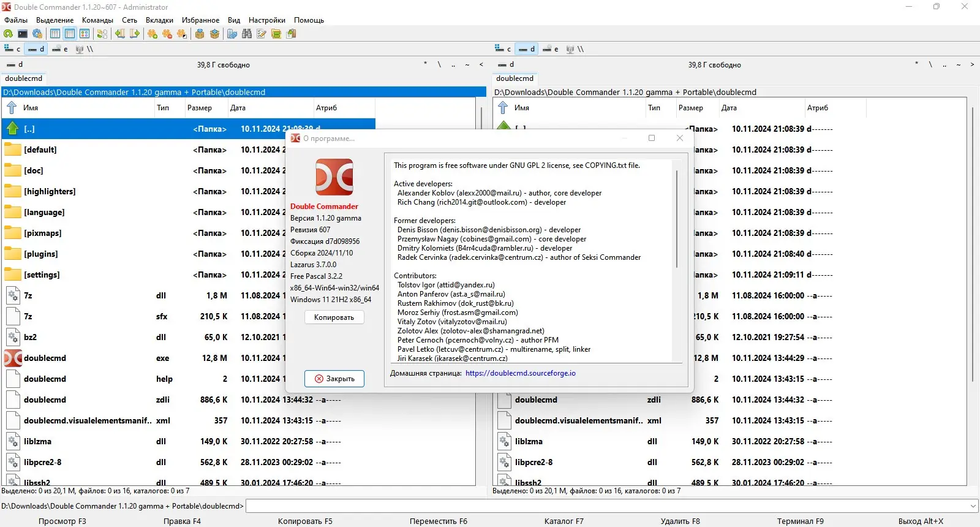
Task: Click the Копировать button in the About dialog
Action: (334, 317)
